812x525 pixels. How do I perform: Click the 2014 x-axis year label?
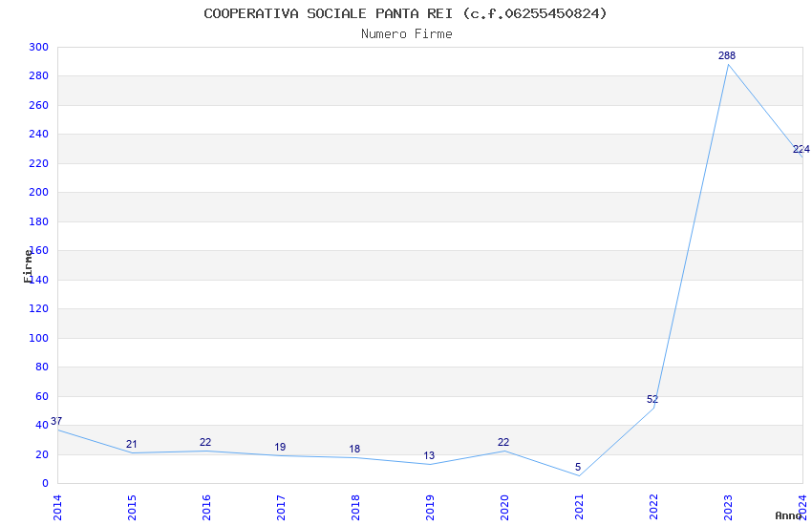pos(57,508)
